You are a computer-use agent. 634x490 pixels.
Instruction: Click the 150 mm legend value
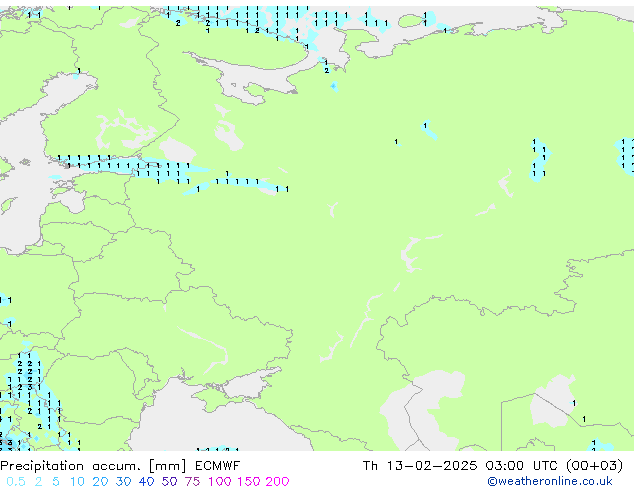pyautogui.click(x=249, y=482)
